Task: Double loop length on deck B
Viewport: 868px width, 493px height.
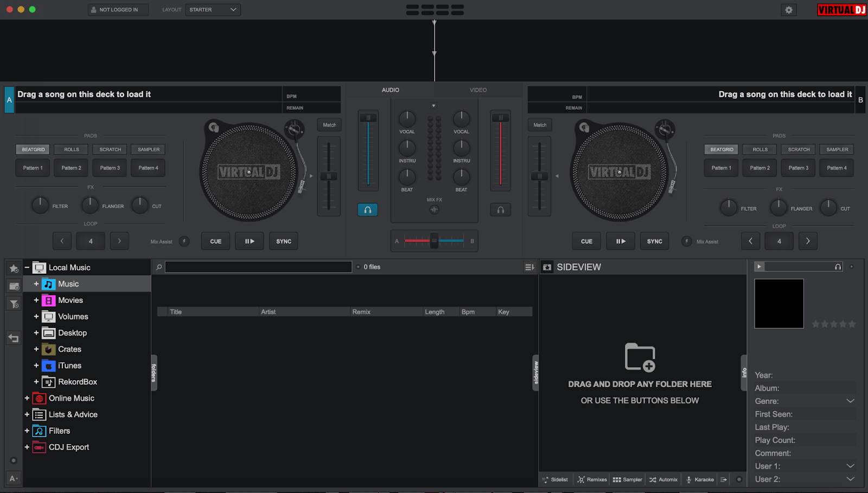Action: (808, 241)
